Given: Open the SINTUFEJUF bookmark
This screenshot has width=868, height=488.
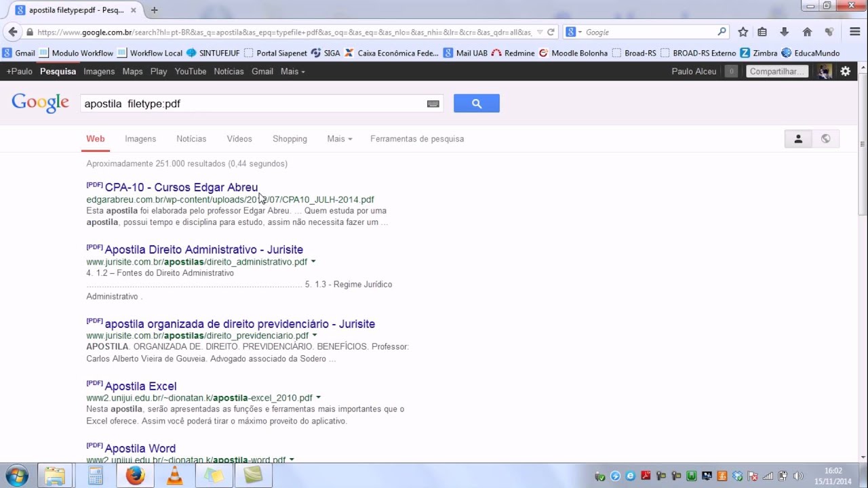Looking at the screenshot, I should (213, 53).
